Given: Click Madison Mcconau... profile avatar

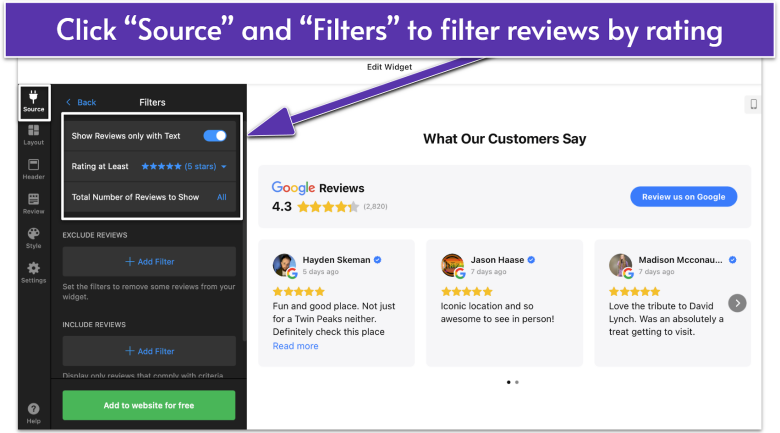Looking at the screenshot, I should (x=620, y=265).
